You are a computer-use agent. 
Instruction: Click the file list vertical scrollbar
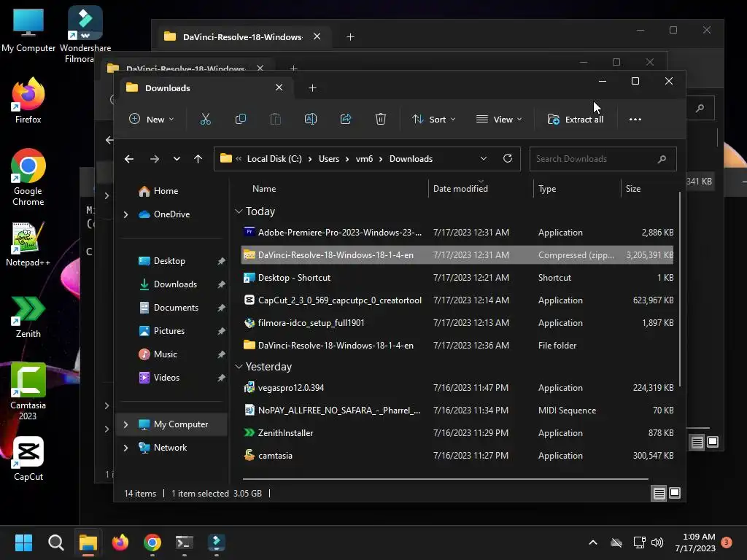click(679, 289)
